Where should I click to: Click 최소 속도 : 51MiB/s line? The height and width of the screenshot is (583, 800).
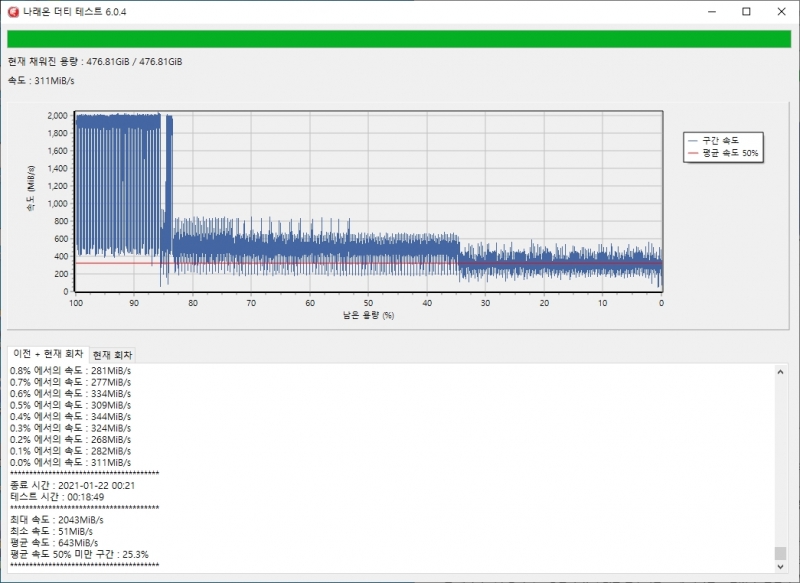(52, 531)
